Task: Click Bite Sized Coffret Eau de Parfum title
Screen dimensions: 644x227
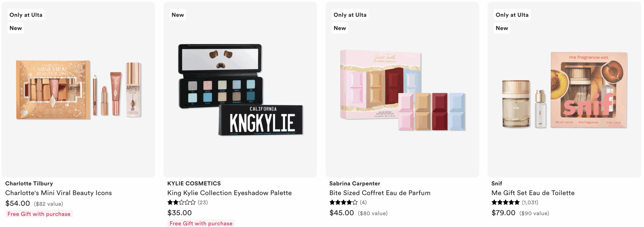Action: click(x=380, y=193)
